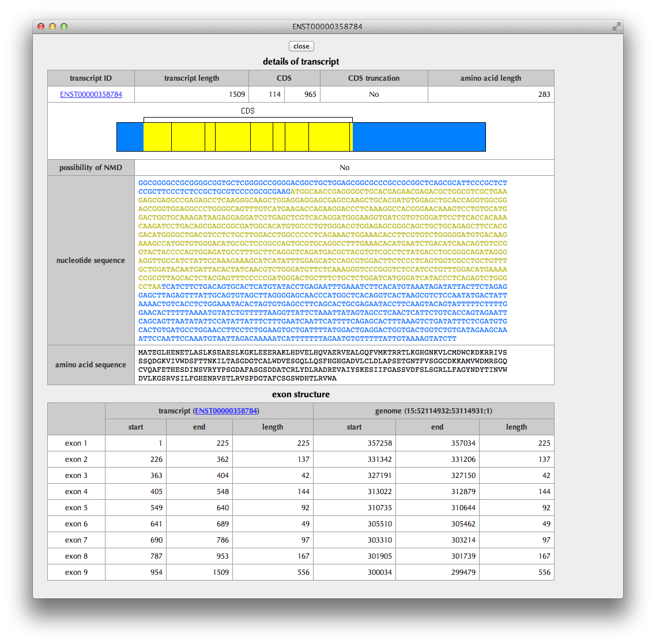The image size is (656, 644).
Task: Click the left blue UTR block in diagram
Action: (x=130, y=137)
